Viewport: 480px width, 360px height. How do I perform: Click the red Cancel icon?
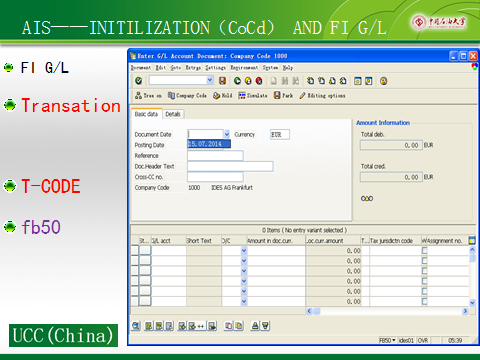[259, 81]
